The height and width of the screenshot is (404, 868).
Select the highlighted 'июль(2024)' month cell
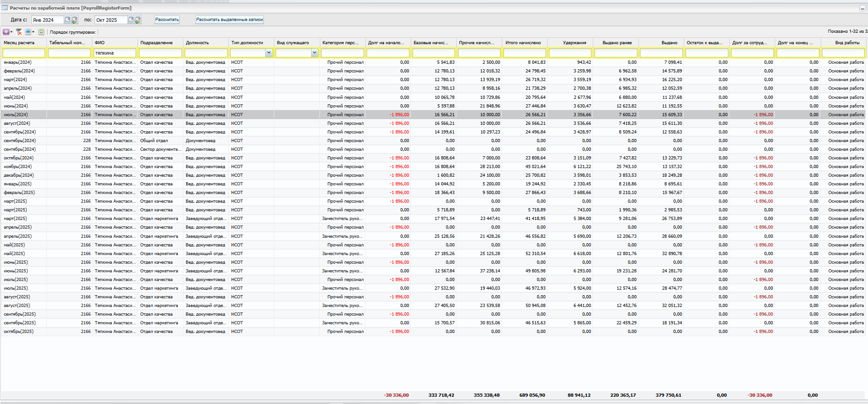pyautogui.click(x=24, y=115)
